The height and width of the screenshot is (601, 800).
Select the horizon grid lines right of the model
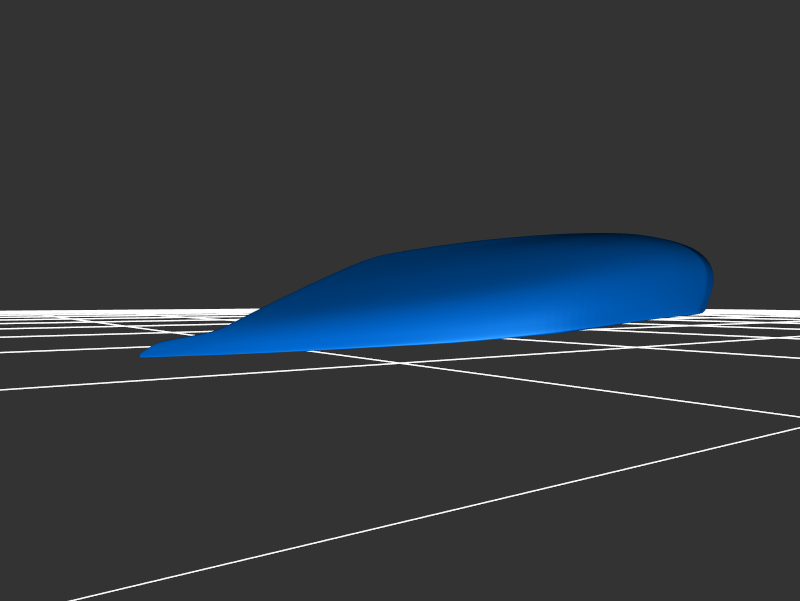click(x=760, y=316)
